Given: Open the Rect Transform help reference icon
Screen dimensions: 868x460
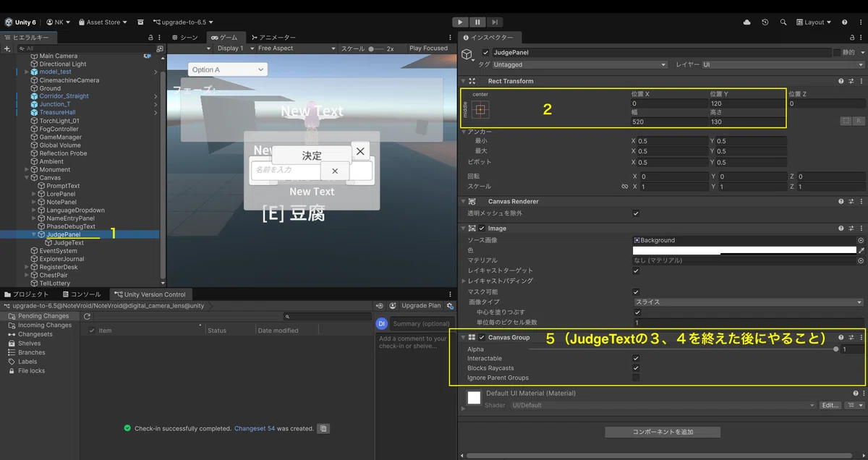Looking at the screenshot, I should 841,81.
